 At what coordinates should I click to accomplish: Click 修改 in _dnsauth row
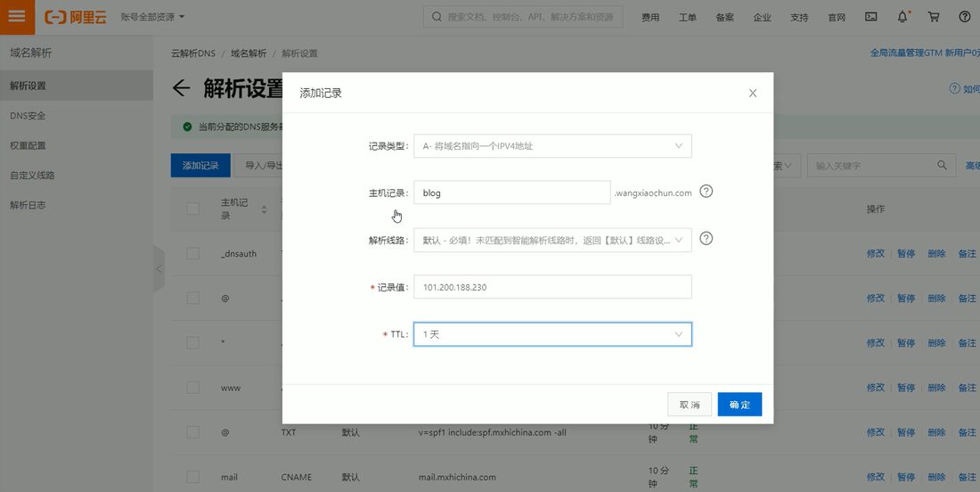[875, 254]
